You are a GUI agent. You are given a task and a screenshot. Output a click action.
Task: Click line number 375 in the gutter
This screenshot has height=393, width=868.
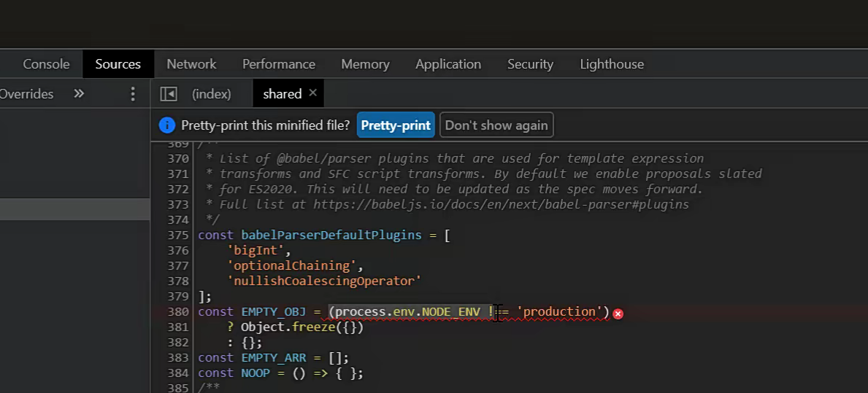(177, 236)
